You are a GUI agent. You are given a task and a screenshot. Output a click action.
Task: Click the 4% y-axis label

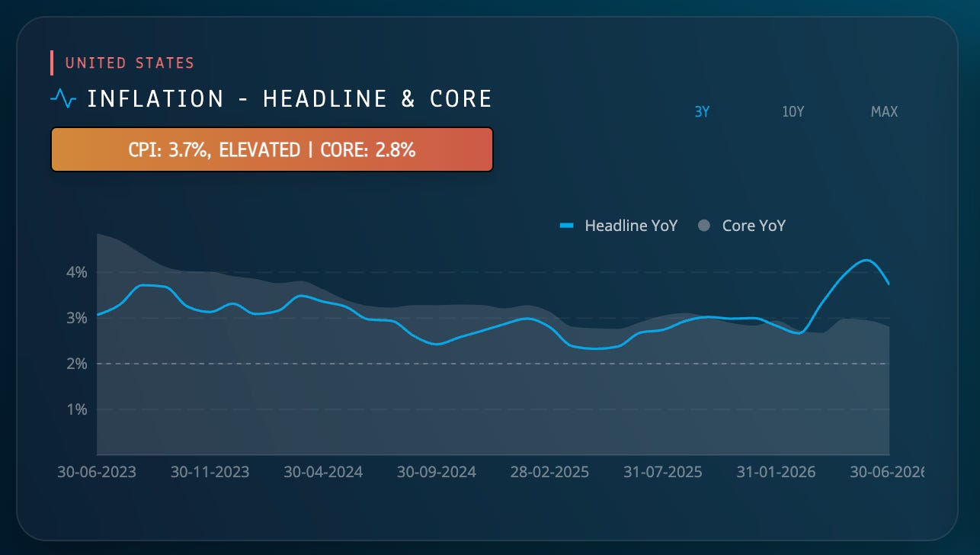coord(77,272)
